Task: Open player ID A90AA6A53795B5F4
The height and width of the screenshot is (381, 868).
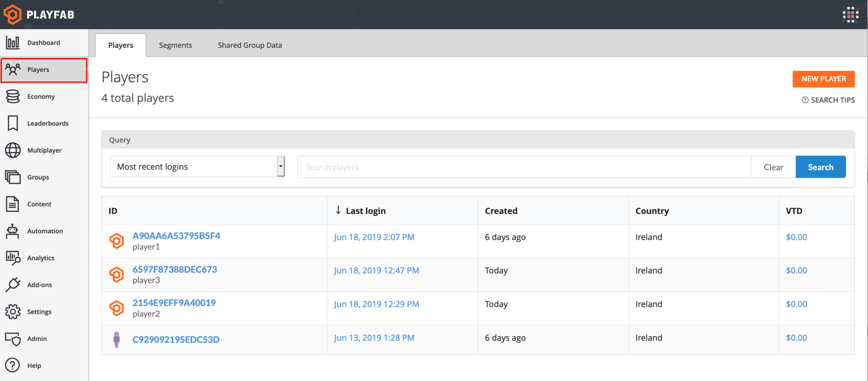Action: 176,236
